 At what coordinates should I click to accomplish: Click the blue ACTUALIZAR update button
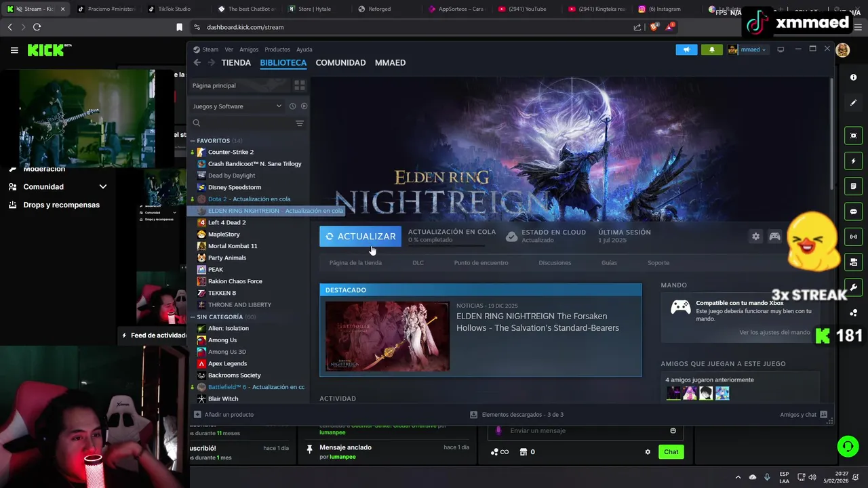click(360, 236)
